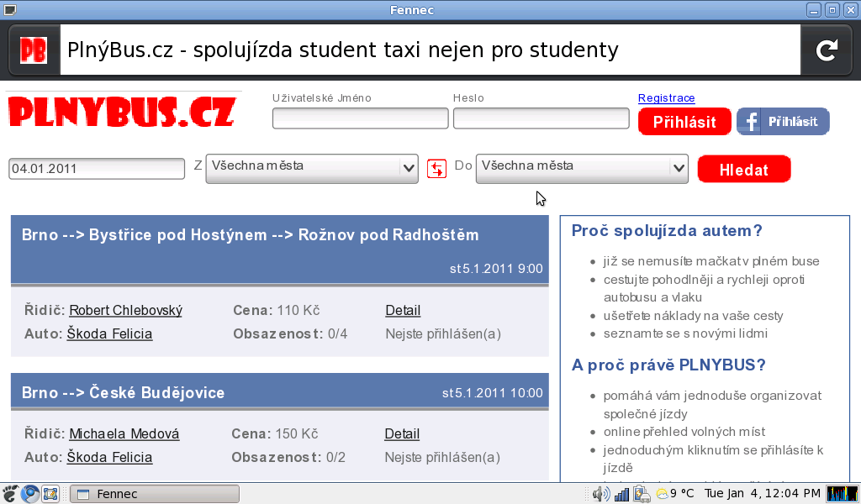The width and height of the screenshot is (861, 504).
Task: Click the 'st 5.1.2011 10:00' departure time
Action: click(492, 393)
